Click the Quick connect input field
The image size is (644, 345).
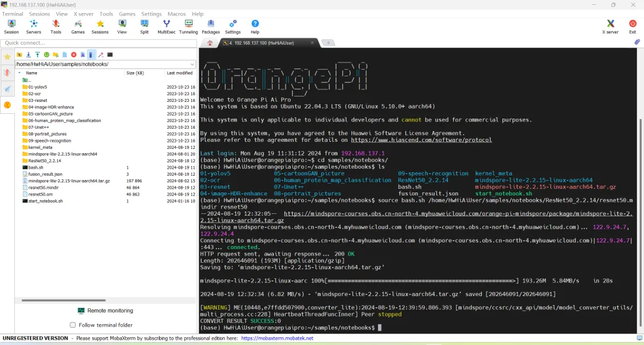(x=98, y=43)
